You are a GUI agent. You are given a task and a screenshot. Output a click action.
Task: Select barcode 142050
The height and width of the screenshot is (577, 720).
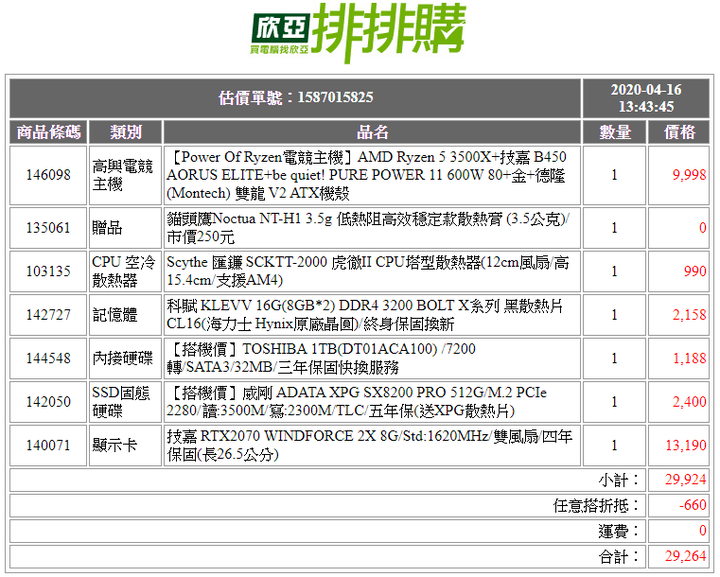[x=48, y=402]
